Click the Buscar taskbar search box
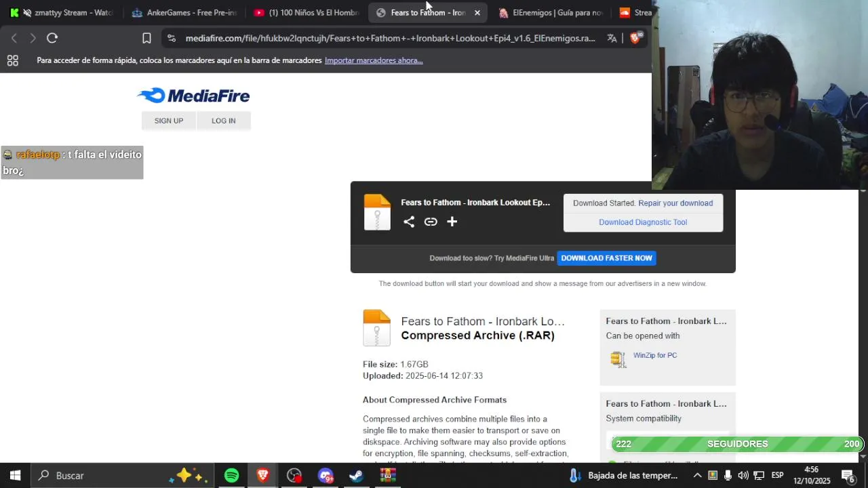Viewport: 868px width, 488px height. click(122, 475)
